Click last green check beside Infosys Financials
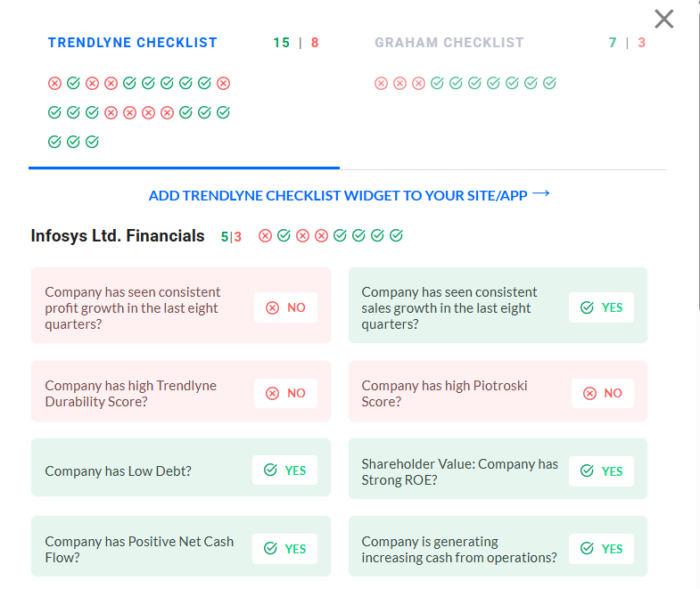 point(397,236)
